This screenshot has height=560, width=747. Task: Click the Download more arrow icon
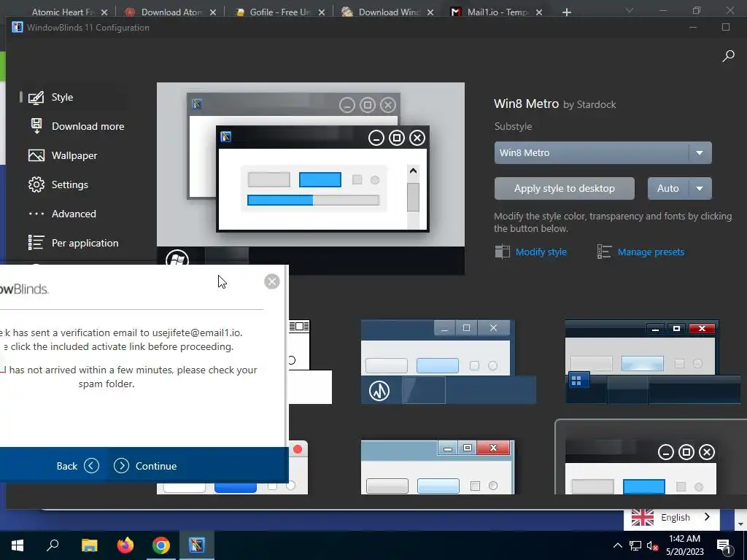(x=36, y=126)
